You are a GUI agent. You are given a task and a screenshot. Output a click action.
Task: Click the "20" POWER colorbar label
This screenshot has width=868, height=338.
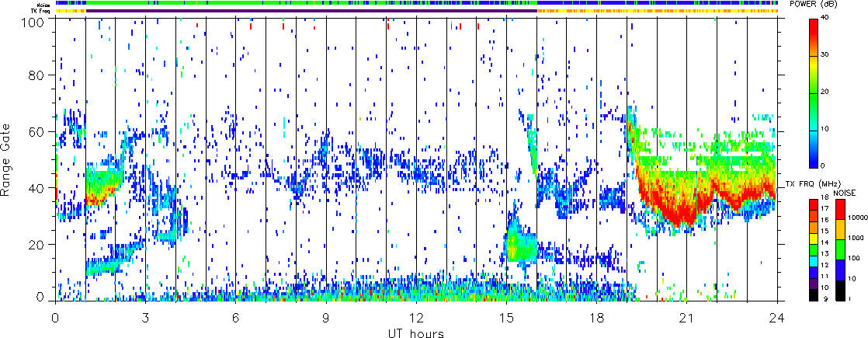coord(826,93)
